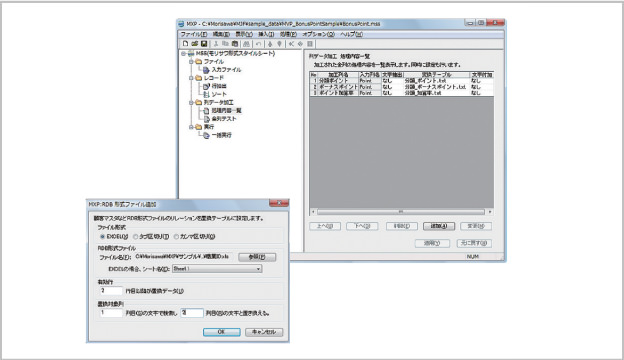Select the カンマ区切り radio button
624x360 pixels.
tap(176, 237)
